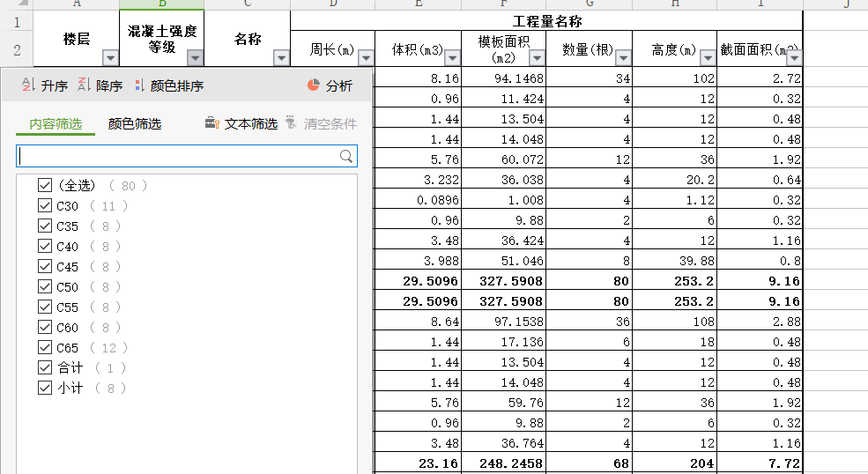Select bold cell with value 23.16
The image size is (868, 474).
pyautogui.click(x=418, y=463)
